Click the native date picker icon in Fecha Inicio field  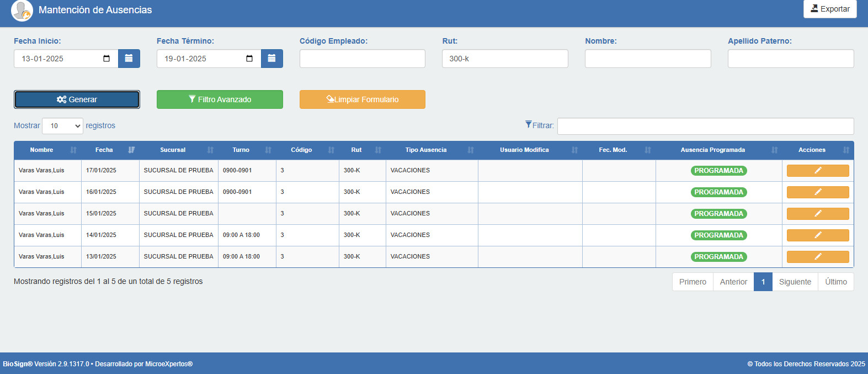click(106, 59)
